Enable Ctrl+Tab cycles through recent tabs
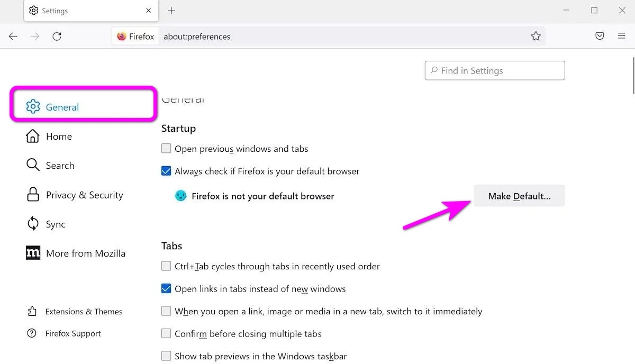This screenshot has height=364, width=635. click(166, 266)
